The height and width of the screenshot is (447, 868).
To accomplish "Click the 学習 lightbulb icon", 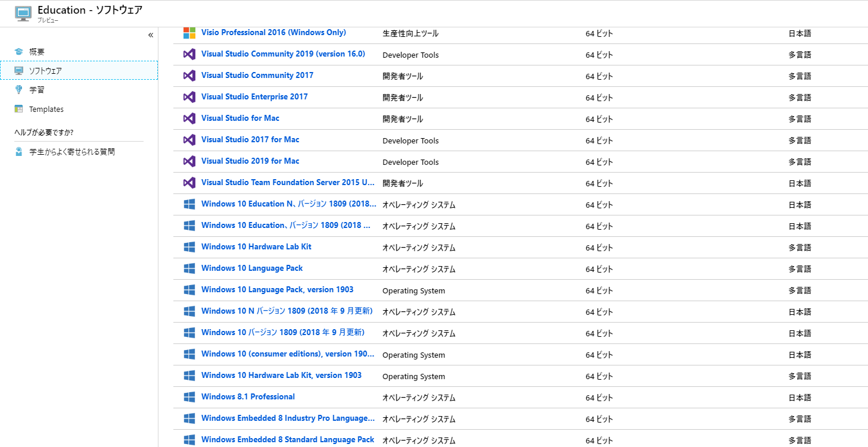I will [18, 90].
